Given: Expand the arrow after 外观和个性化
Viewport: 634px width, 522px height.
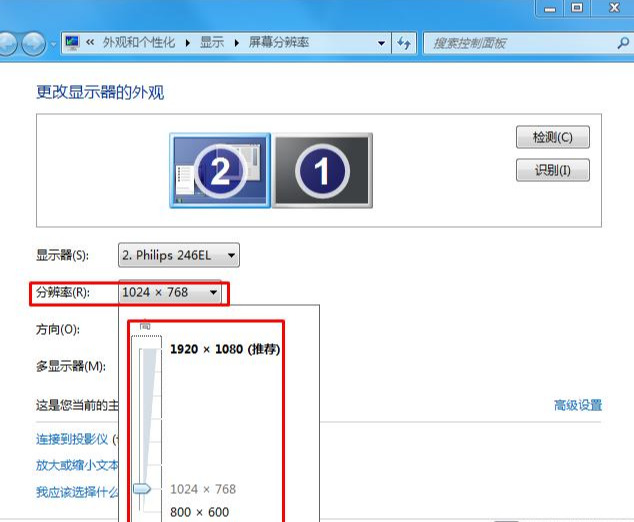Looking at the screenshot, I should [188, 42].
